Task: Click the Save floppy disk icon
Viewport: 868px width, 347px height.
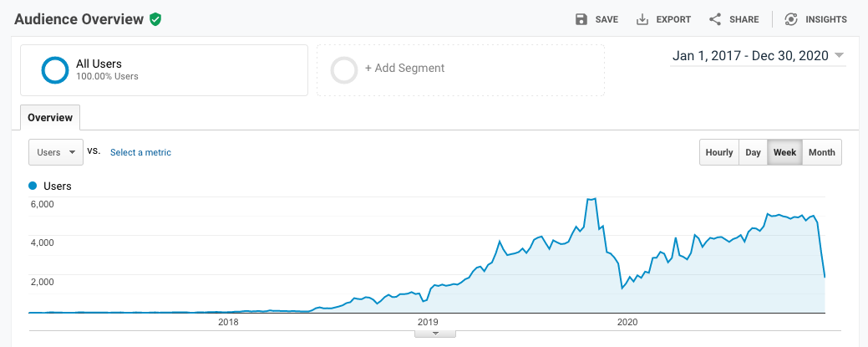Action: (581, 19)
